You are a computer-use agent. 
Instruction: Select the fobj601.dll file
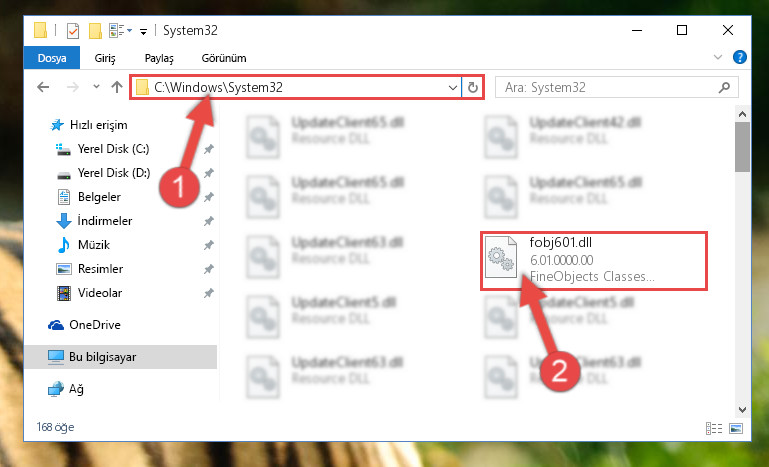(593, 260)
